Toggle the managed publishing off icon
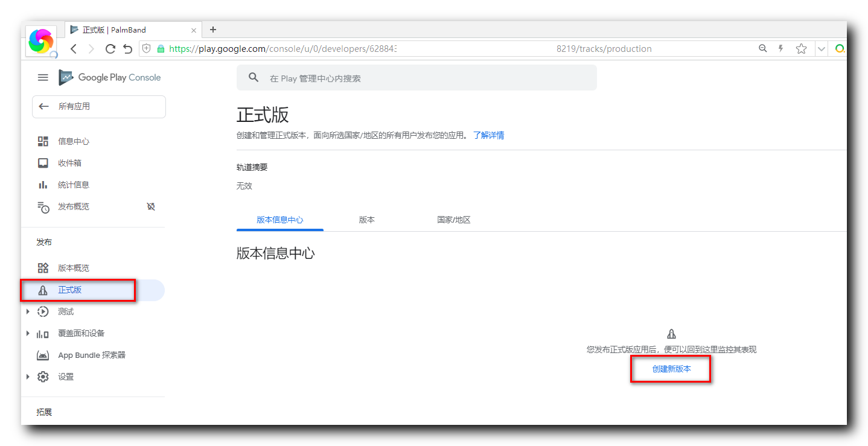 tap(151, 206)
